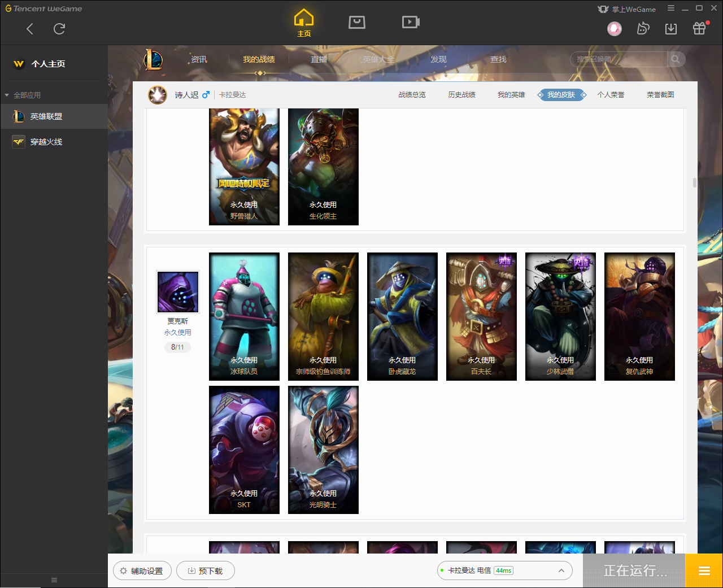Open the mascot rewards icon beside the avatar
The image size is (723, 588).
pos(643,28)
